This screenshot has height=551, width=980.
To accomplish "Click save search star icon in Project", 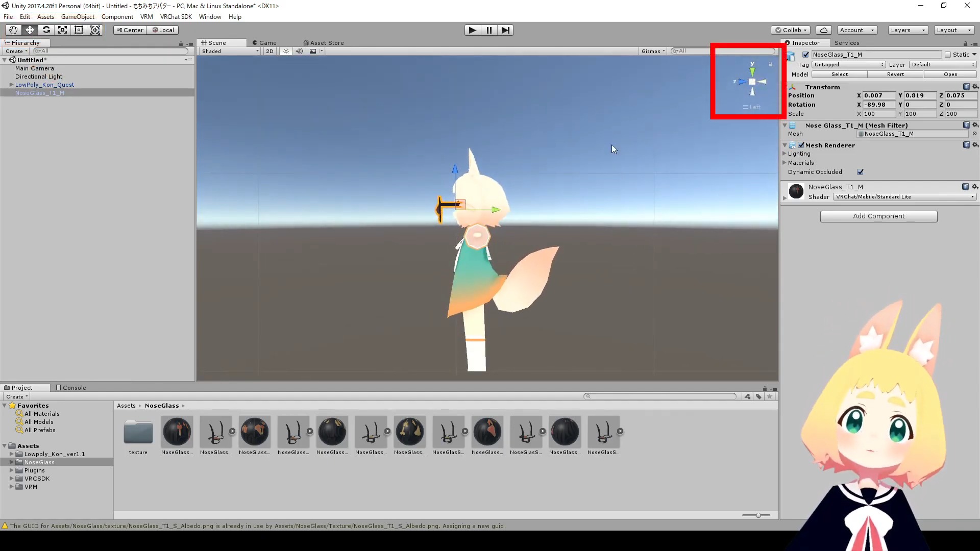I will pyautogui.click(x=770, y=396).
